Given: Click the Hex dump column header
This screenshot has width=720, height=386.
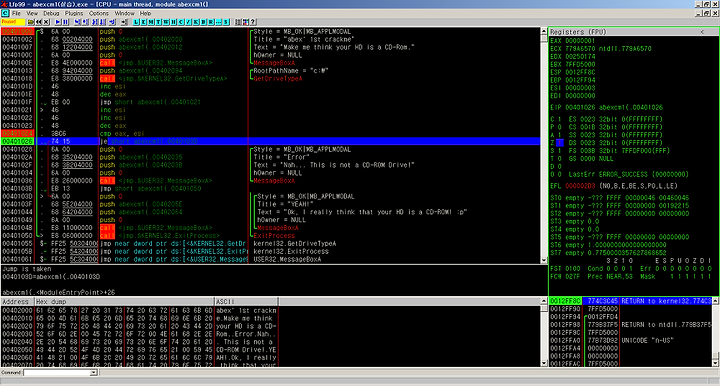Looking at the screenshot, I should pos(124,302).
